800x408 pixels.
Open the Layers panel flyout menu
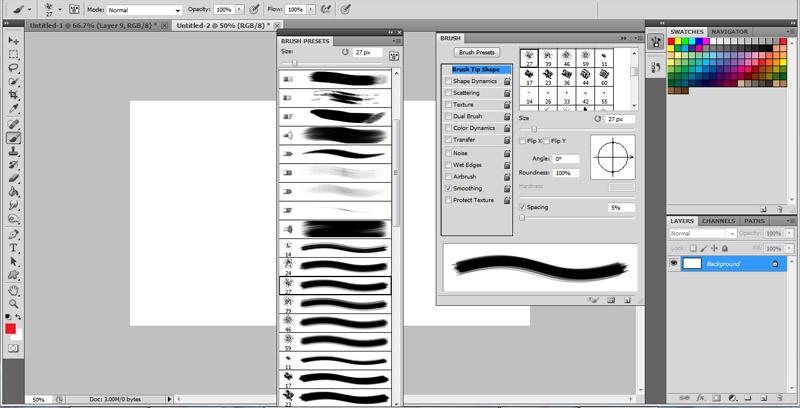[x=791, y=221]
